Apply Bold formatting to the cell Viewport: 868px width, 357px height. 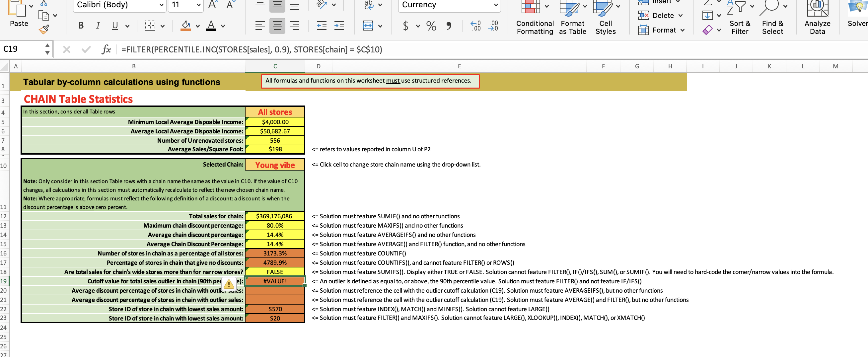81,26
